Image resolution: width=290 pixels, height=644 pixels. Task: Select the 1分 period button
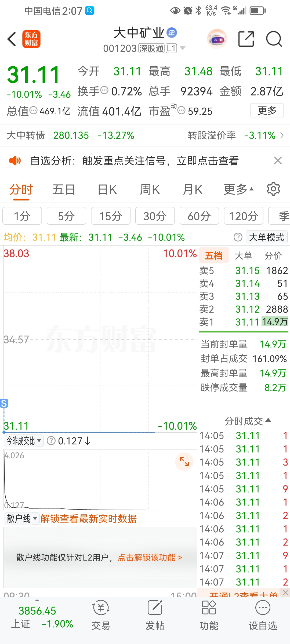pyautogui.click(x=22, y=216)
